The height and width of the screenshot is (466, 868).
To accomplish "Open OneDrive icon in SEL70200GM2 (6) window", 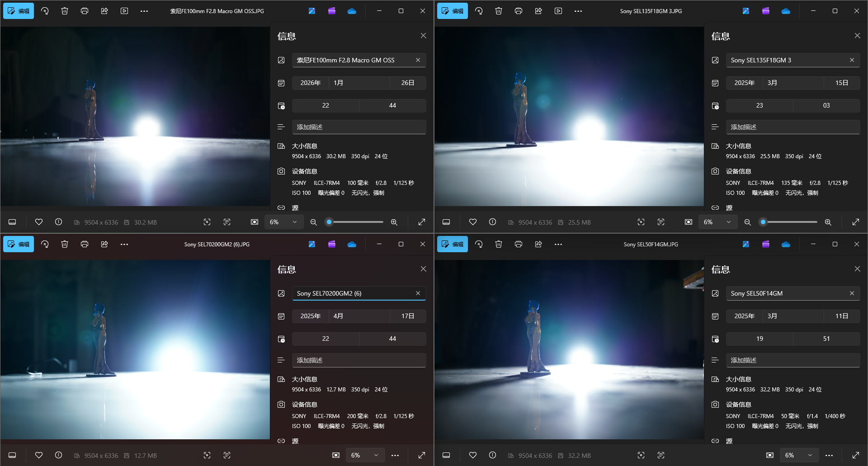I will point(352,244).
